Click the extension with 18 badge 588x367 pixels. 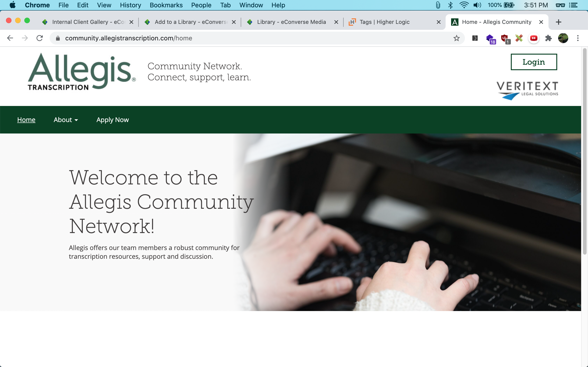[490, 39]
